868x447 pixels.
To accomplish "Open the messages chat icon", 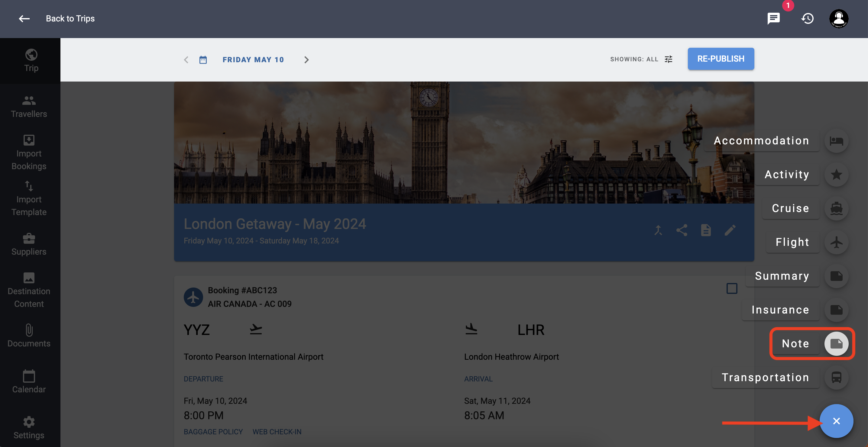I will 774,18.
